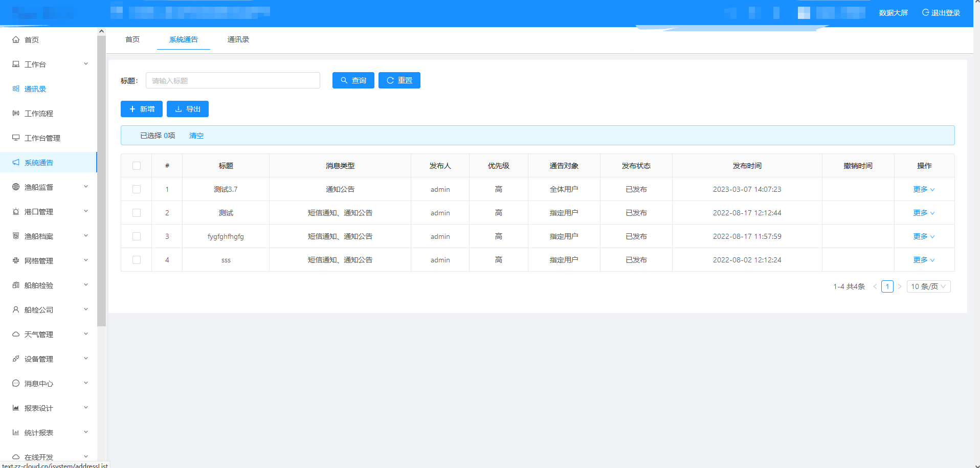Click the home icon beside 首页 in sidebar
The image size is (980, 468).
[16, 39]
